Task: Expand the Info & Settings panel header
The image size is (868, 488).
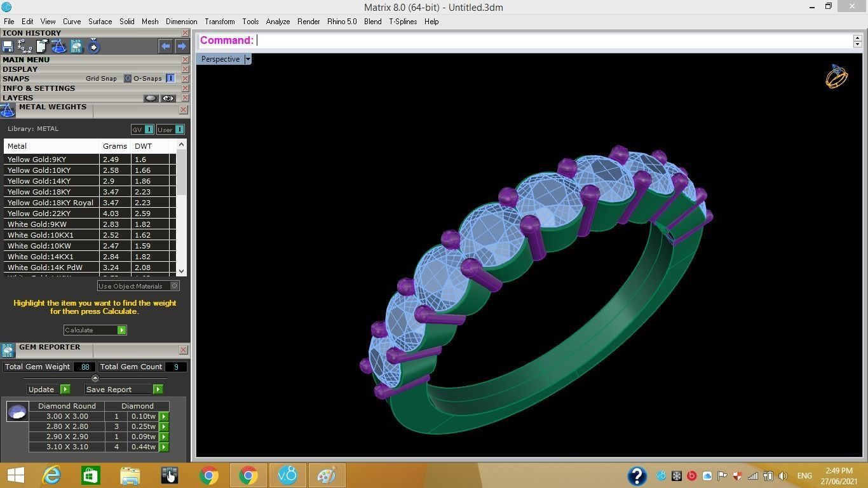Action: point(39,88)
